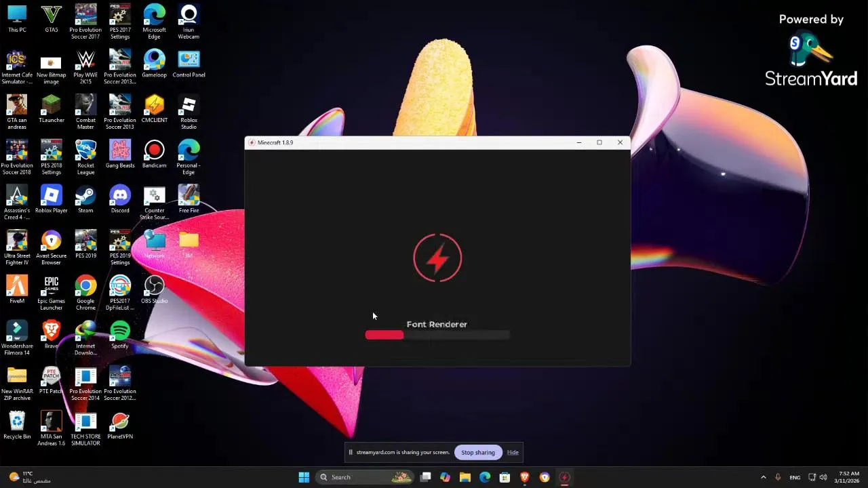Open the PES 2017 Settings shortcut
Image resolution: width=868 pixels, height=488 pixels.
[x=120, y=22]
